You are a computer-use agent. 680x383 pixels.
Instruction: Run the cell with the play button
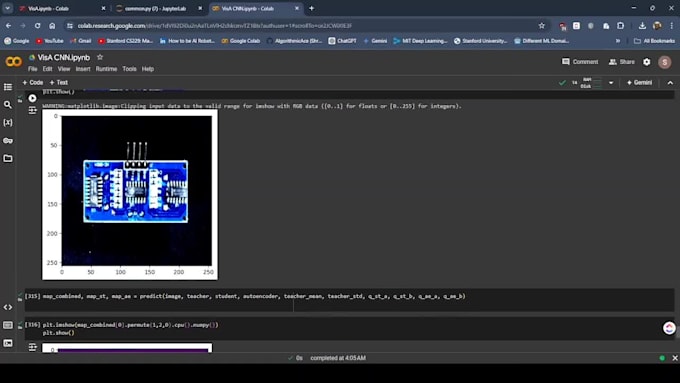33,98
